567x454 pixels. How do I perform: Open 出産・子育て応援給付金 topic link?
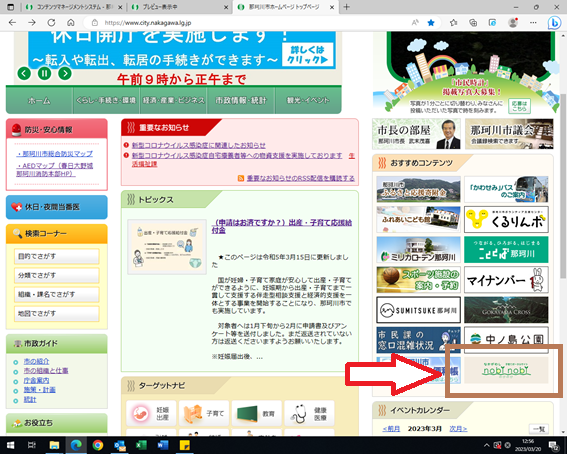point(282,226)
